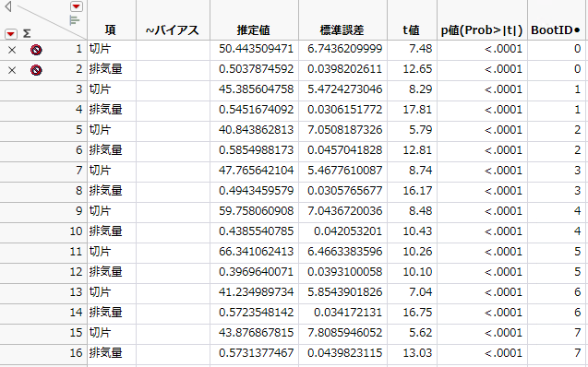
Task: Click standard error 7.8085946052
Action: tap(345, 332)
